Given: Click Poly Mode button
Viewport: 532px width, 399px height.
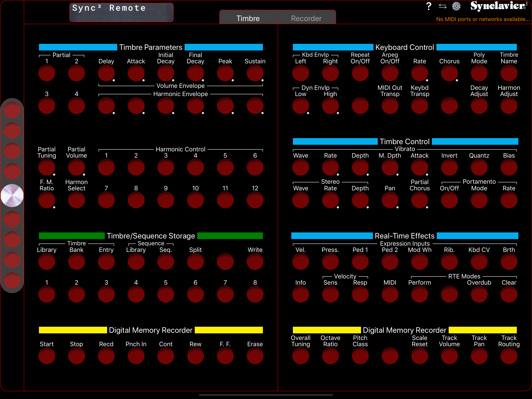Looking at the screenshot, I should (x=479, y=73).
